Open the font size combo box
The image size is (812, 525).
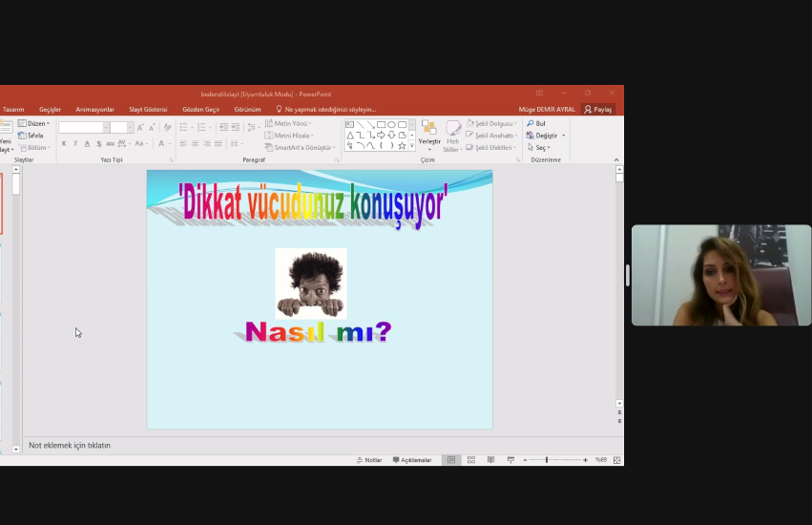(122, 128)
